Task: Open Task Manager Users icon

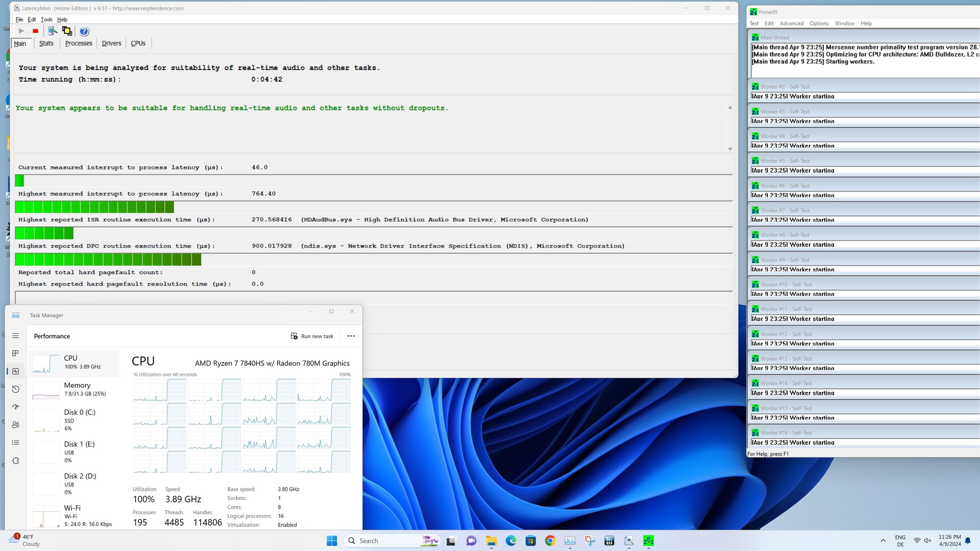Action: pos(15,424)
